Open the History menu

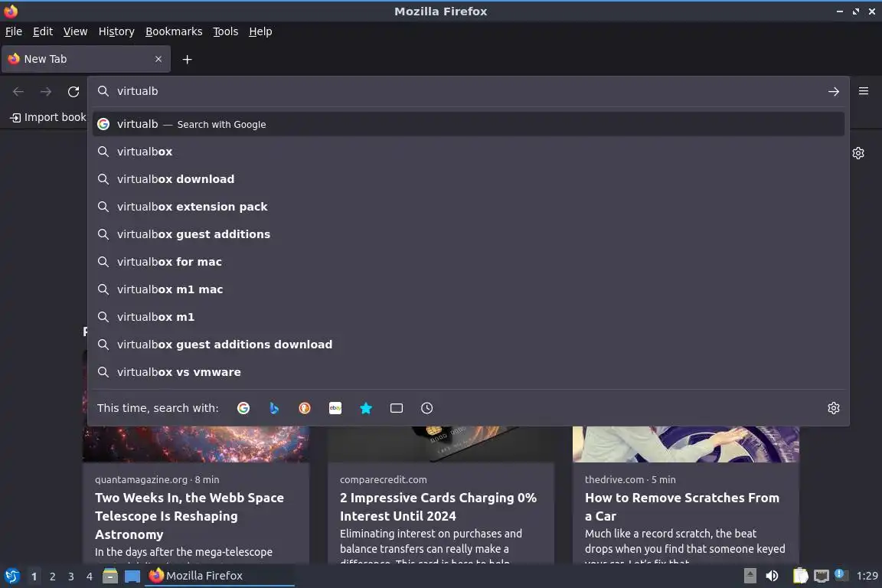pyautogui.click(x=116, y=31)
